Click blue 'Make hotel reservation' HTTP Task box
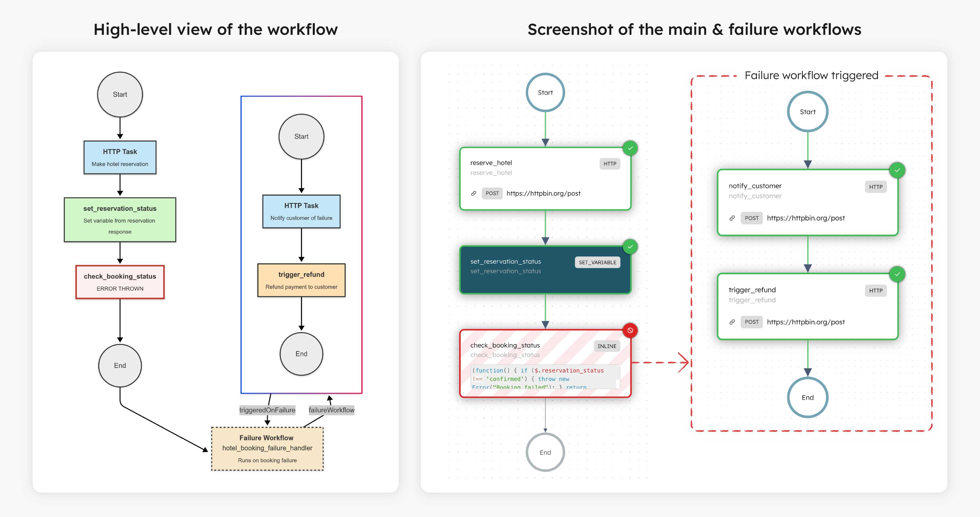 [120, 157]
